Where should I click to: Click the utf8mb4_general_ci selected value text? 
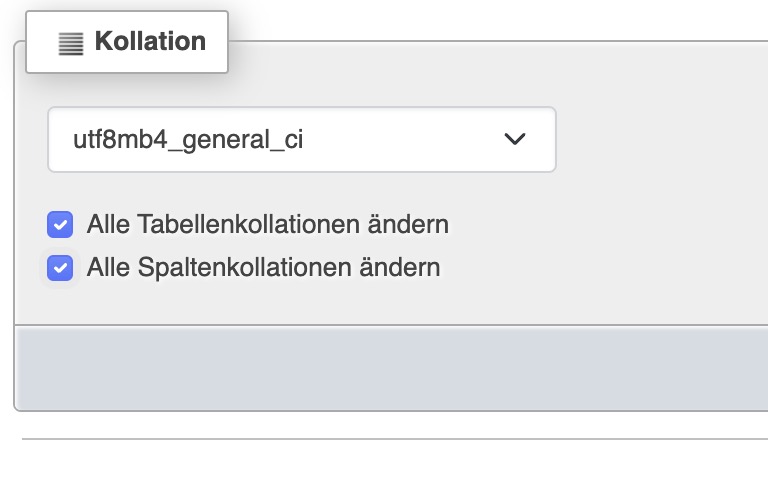[188, 140]
